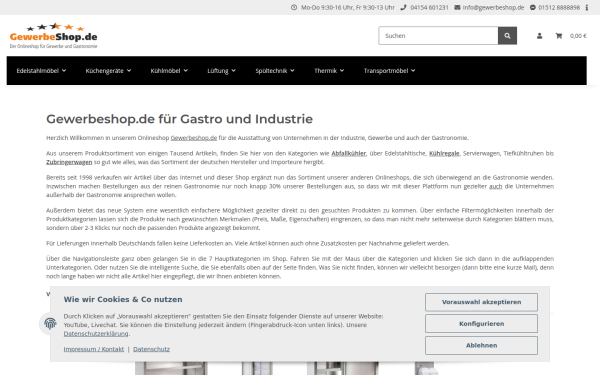
Task: Expand the Lüftung menu
Action: click(222, 70)
